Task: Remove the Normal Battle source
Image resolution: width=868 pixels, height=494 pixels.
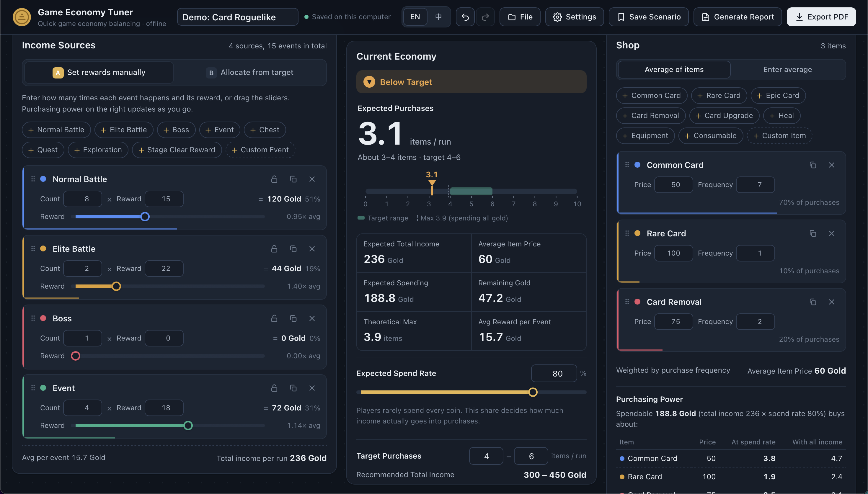Action: click(x=312, y=179)
